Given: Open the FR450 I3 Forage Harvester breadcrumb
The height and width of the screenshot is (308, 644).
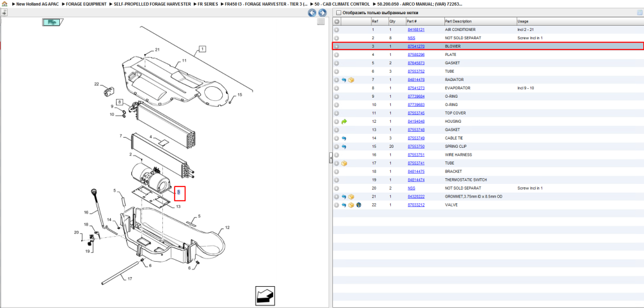Looking at the screenshot, I should click(x=266, y=4).
